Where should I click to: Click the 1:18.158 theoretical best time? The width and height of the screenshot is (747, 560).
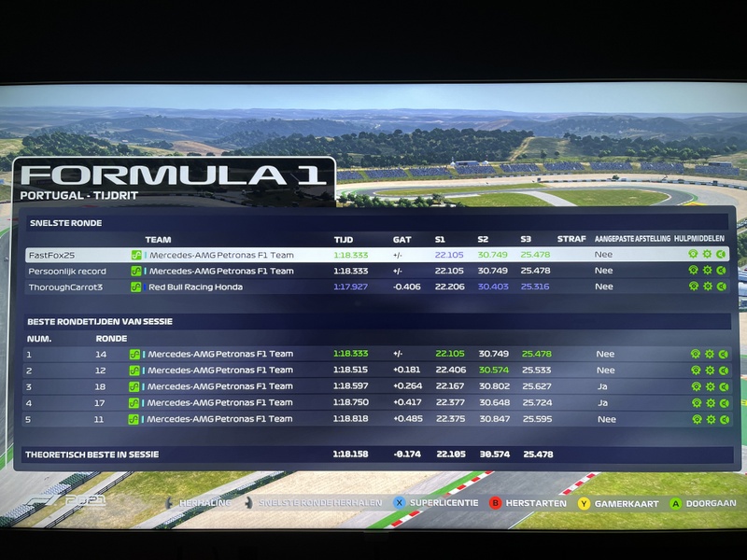click(x=350, y=454)
